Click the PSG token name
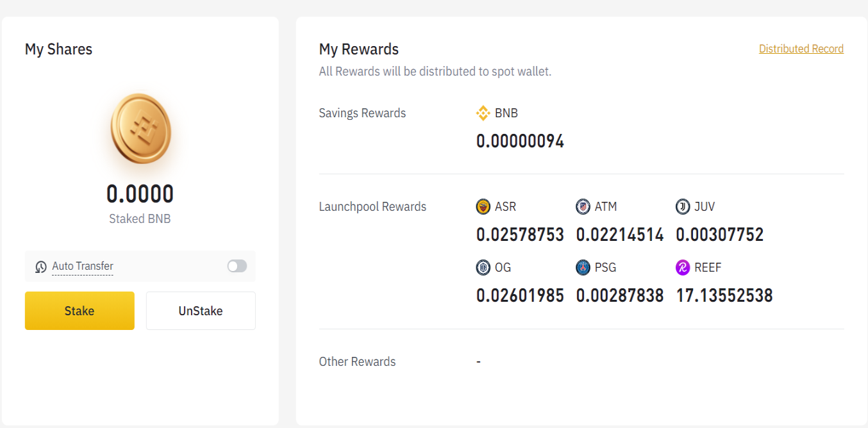This screenshot has height=428, width=868. (605, 267)
